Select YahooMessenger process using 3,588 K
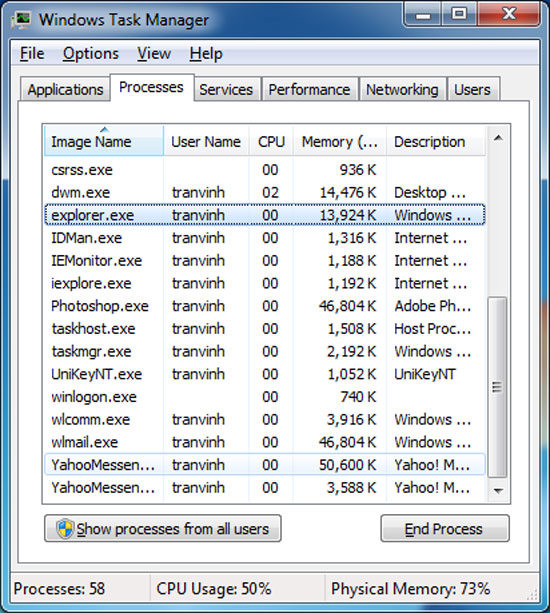This screenshot has width=550, height=613. [x=265, y=487]
